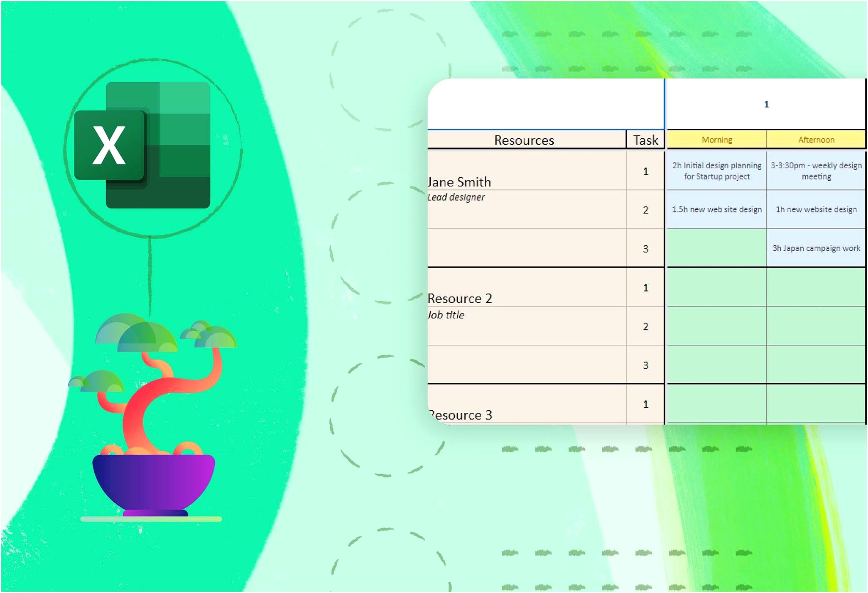868x593 pixels.
Task: Click the bonsai tree illustration
Action: coord(152,417)
